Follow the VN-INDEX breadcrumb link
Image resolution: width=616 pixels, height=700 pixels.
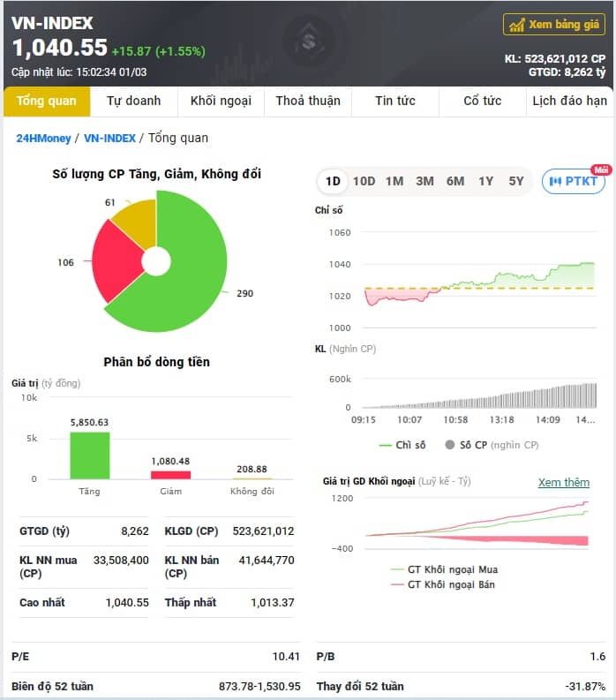coord(109,139)
